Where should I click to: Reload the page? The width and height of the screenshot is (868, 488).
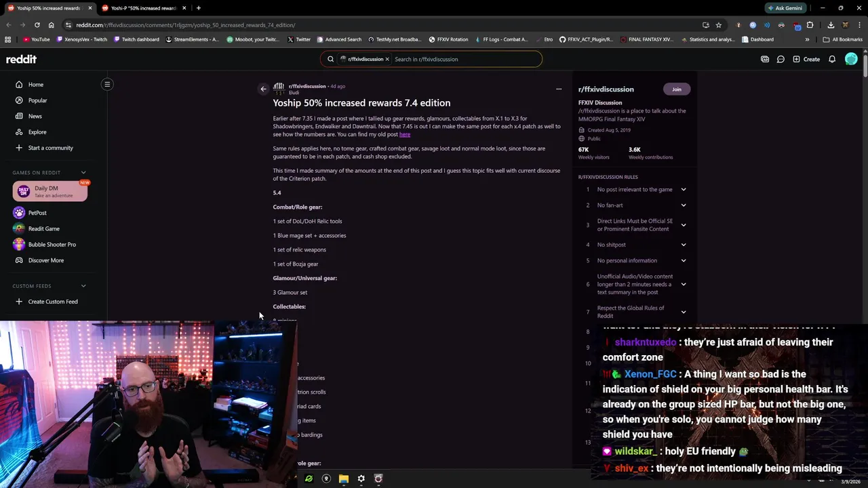[37, 25]
